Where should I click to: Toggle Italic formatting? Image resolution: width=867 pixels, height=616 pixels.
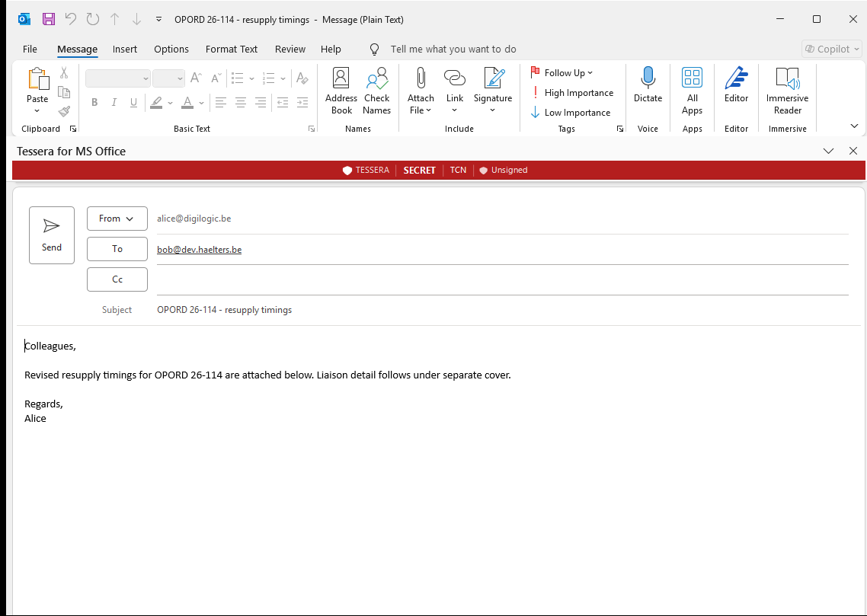click(114, 102)
